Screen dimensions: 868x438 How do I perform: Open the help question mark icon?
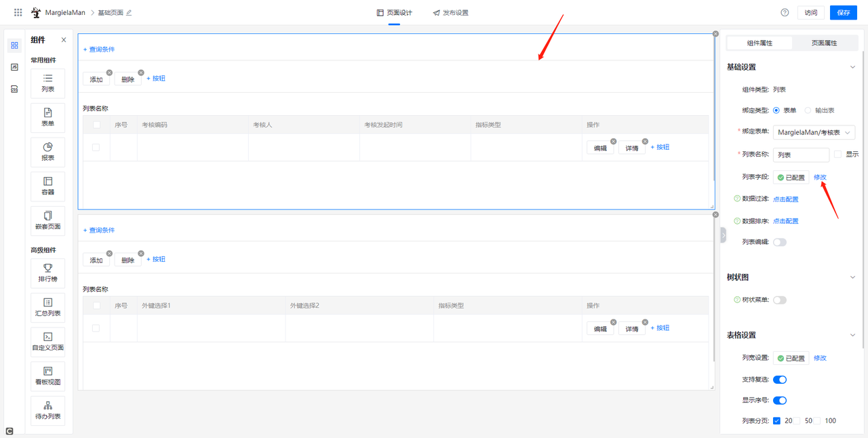coord(785,12)
